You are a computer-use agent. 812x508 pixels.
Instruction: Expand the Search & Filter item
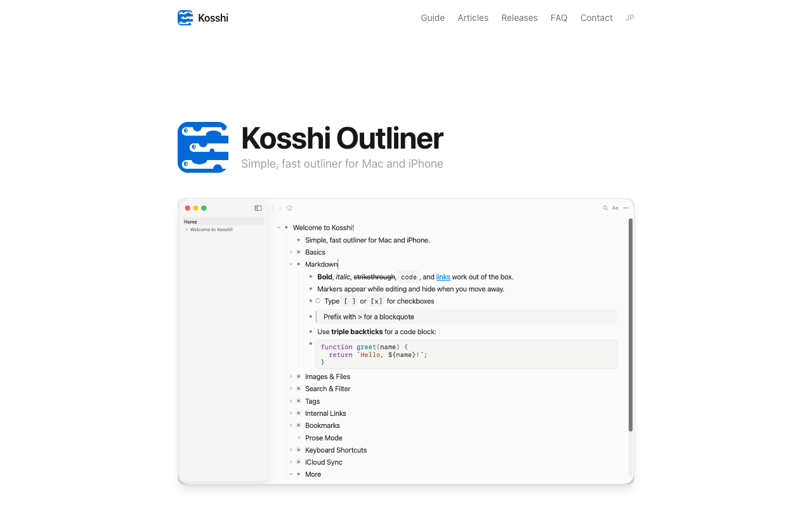coord(291,389)
